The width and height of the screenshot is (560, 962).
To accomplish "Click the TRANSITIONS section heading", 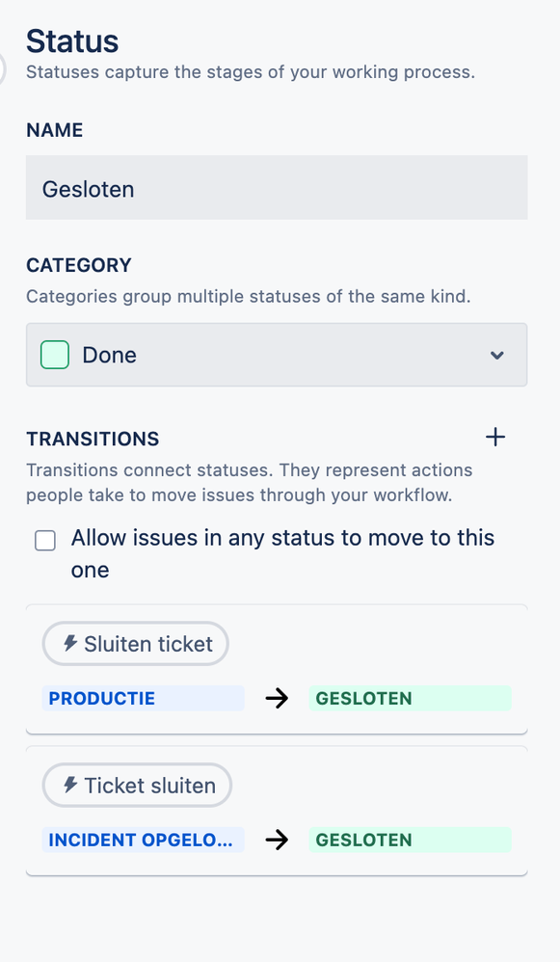I will click(x=93, y=439).
